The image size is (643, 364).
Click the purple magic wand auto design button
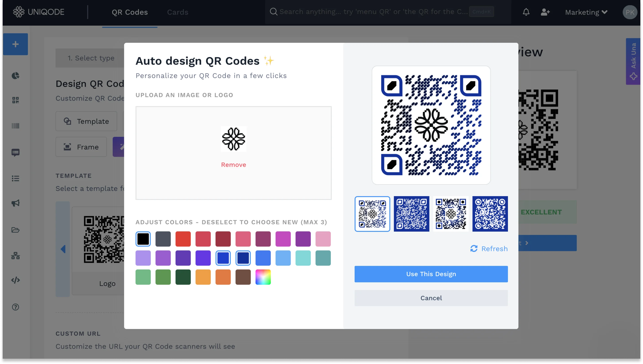point(118,147)
